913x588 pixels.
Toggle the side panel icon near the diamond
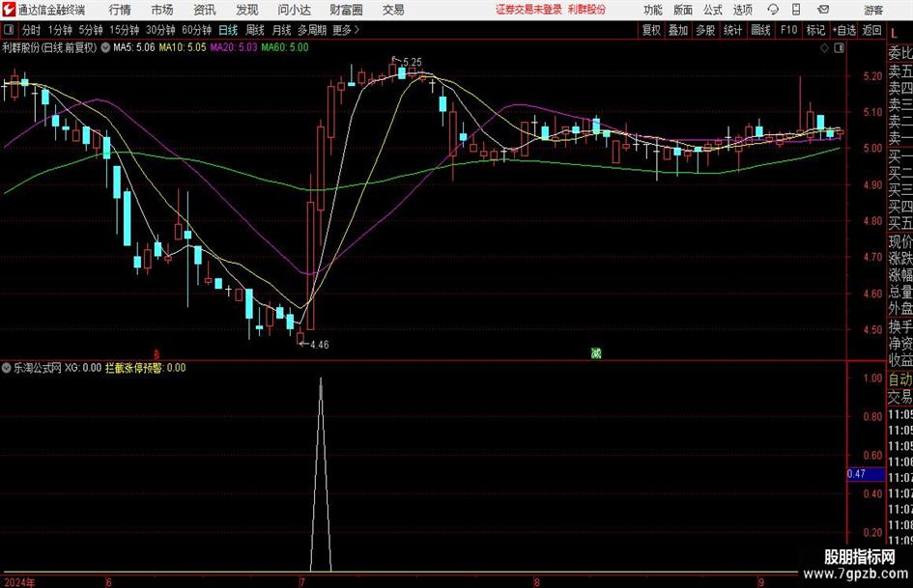tap(839, 48)
